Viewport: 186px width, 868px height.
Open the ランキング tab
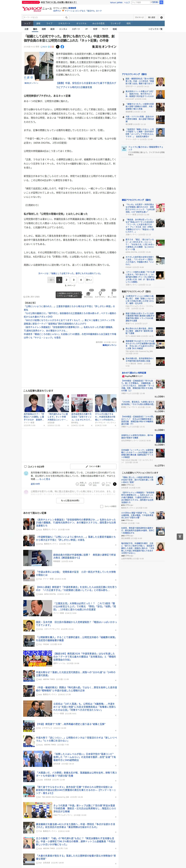tap(115, 24)
